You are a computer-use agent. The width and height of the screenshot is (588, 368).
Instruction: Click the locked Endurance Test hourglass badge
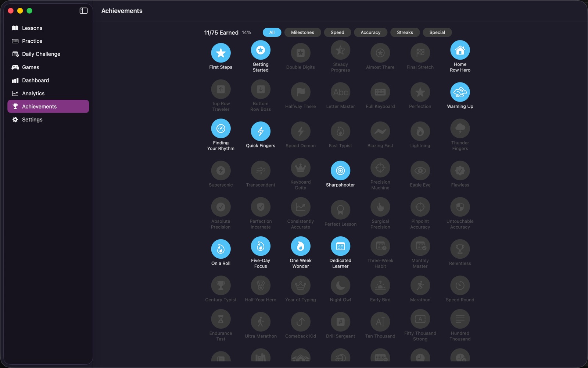pos(220,319)
